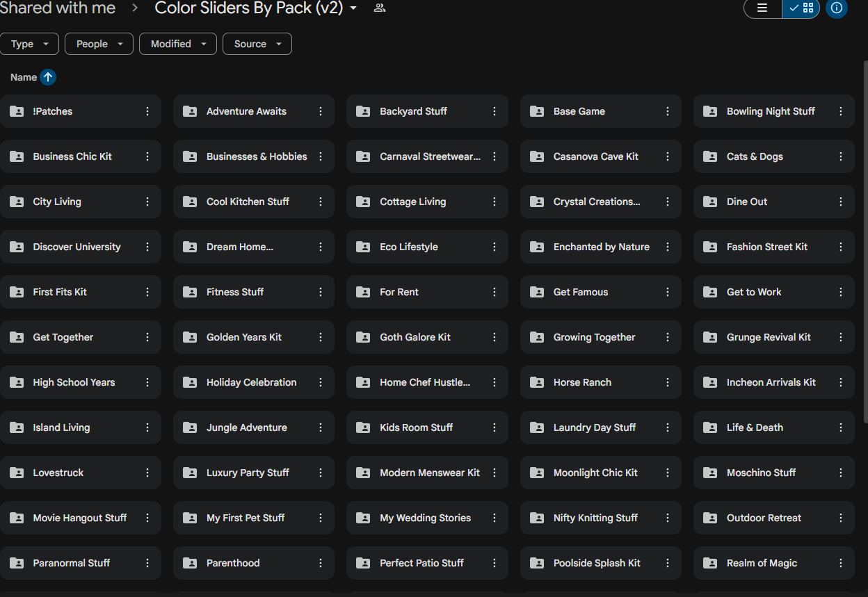Click the Name column sort header
868x597 pixels.
24,77
